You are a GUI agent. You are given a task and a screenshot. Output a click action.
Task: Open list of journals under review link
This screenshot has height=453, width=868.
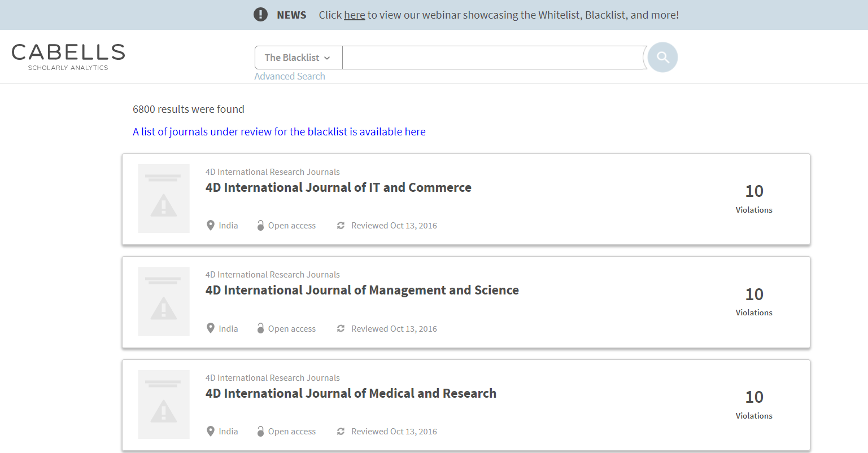coord(279,131)
